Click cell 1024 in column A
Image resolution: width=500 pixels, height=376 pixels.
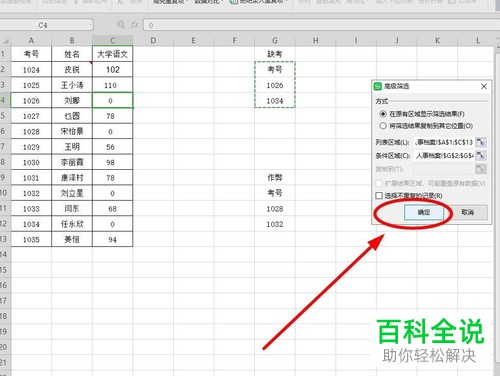coord(31,70)
